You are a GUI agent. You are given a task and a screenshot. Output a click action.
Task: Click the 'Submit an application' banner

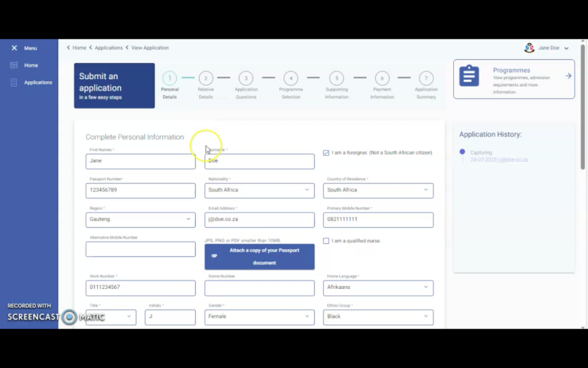coord(114,86)
